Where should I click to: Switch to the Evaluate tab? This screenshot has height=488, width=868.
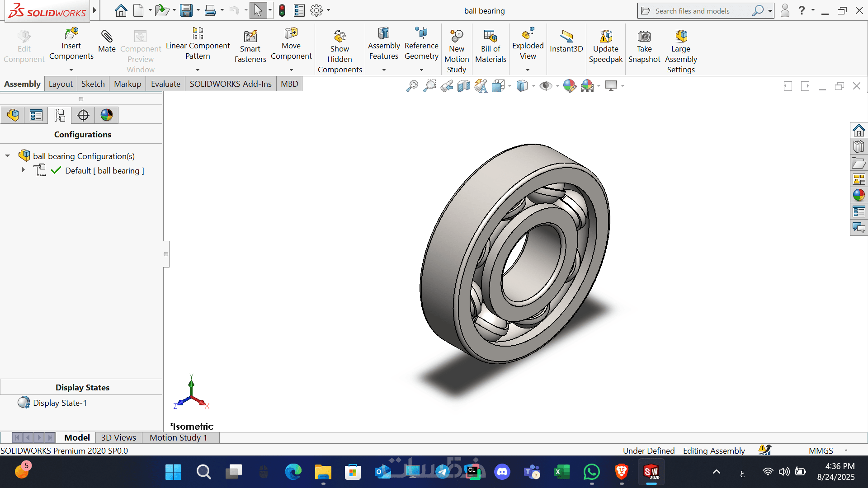click(x=165, y=84)
